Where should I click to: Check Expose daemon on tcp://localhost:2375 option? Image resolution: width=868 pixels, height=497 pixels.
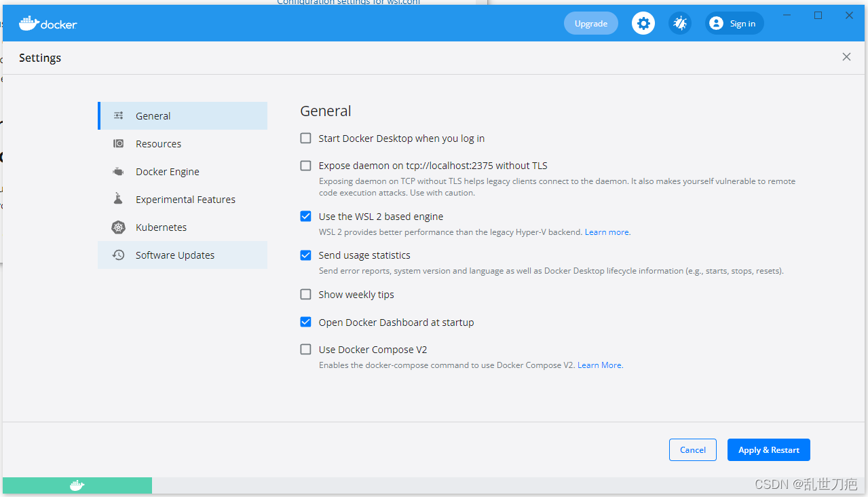306,166
